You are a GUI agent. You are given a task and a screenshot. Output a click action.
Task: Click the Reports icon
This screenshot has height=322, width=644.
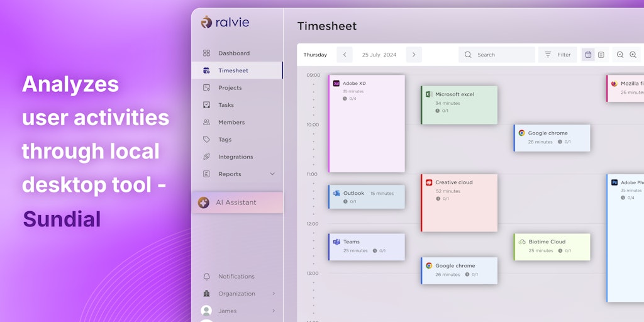click(x=206, y=174)
